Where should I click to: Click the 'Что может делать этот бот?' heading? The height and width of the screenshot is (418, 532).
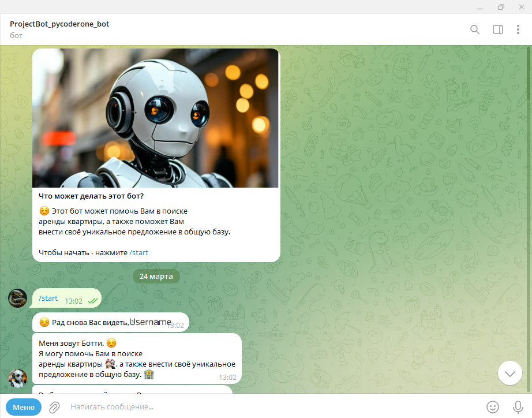pos(91,196)
